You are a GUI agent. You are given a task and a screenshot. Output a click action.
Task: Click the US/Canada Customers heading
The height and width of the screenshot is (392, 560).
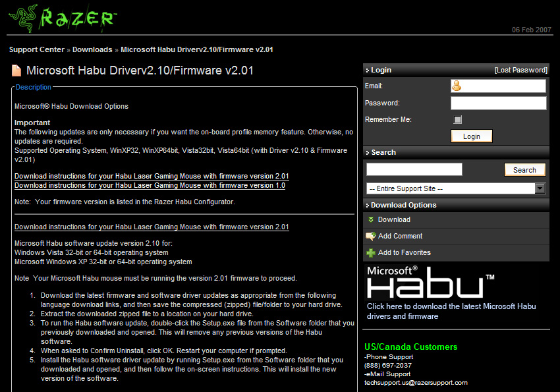point(410,347)
